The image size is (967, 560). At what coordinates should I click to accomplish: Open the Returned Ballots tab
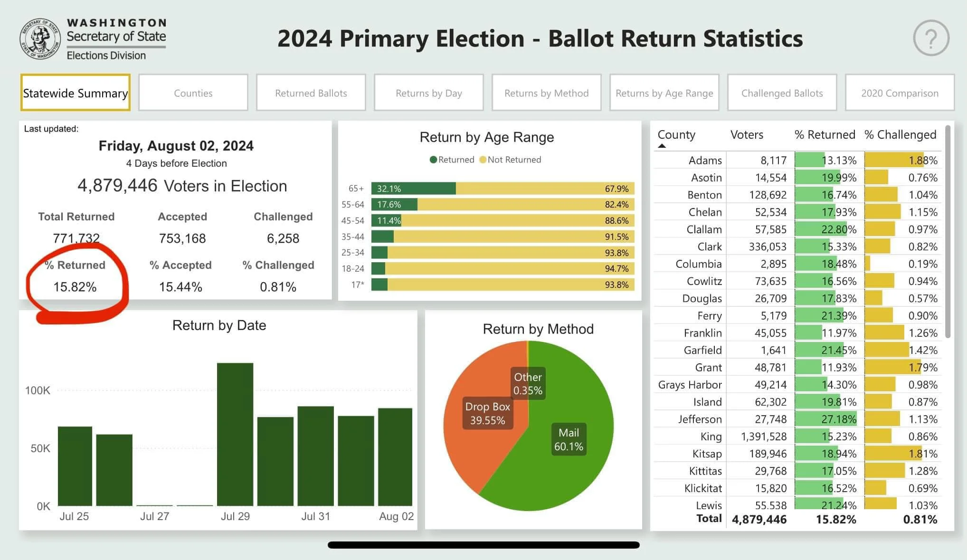(311, 93)
